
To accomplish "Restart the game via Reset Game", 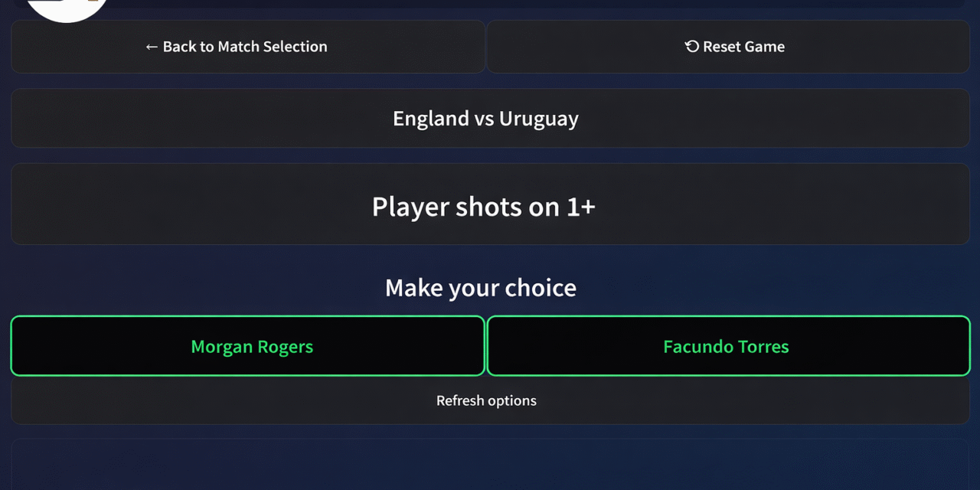I will [x=734, y=46].
